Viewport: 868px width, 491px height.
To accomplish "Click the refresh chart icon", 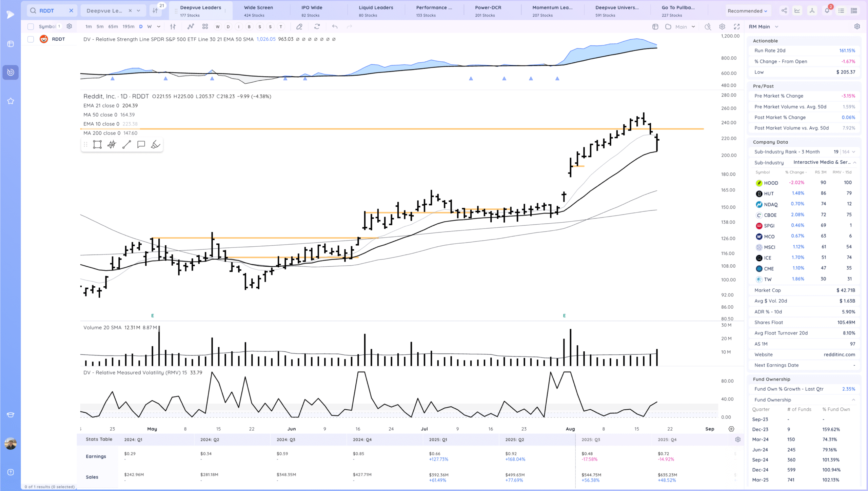I will (x=317, y=26).
